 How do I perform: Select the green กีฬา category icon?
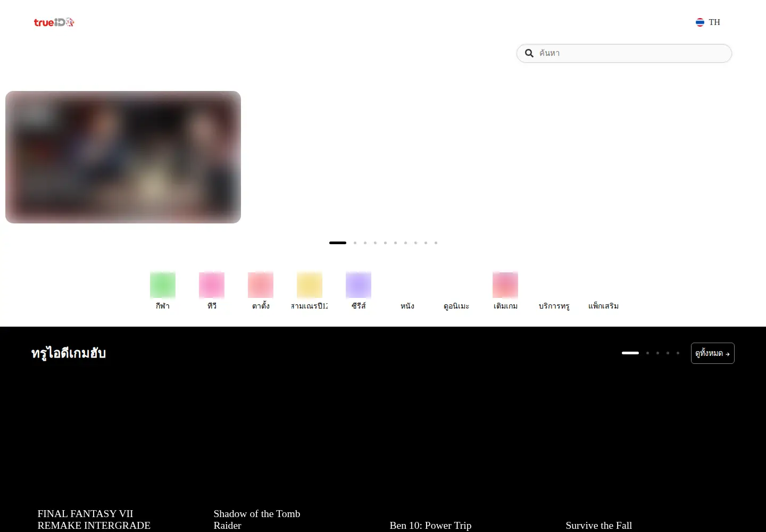(163, 285)
